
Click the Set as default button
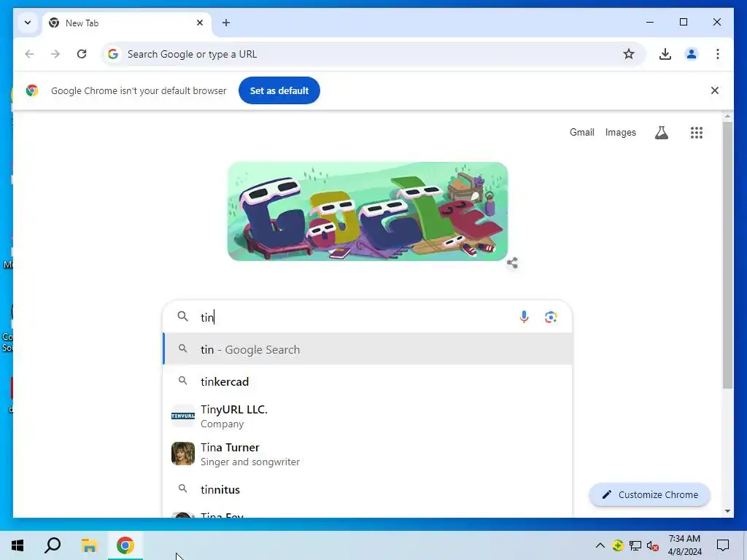click(279, 90)
